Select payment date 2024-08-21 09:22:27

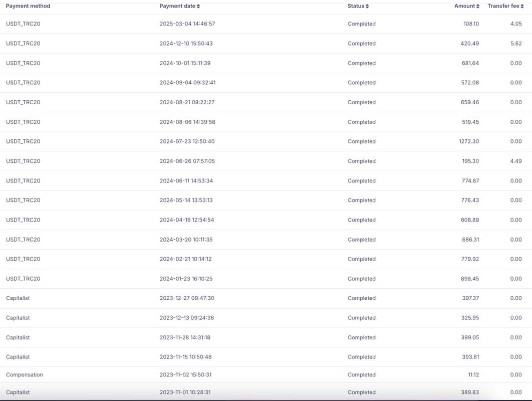tap(187, 102)
